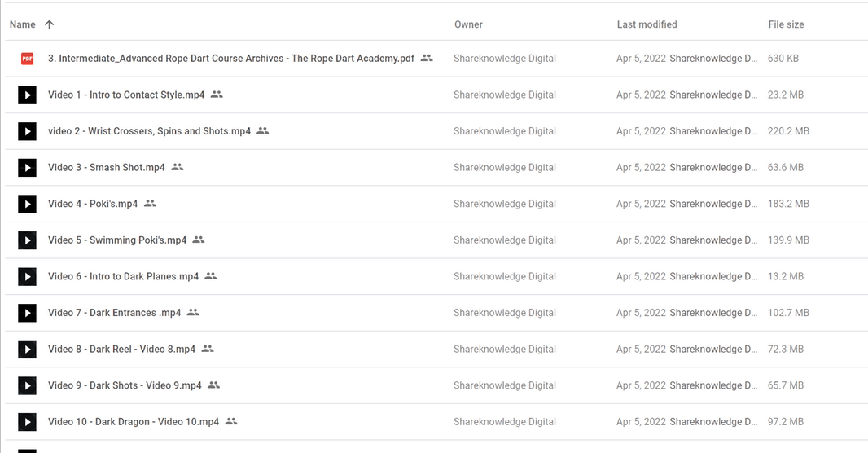Image resolution: width=868 pixels, height=453 pixels.
Task: Click the play icon beside Smash Shot.mp4
Action: [27, 167]
